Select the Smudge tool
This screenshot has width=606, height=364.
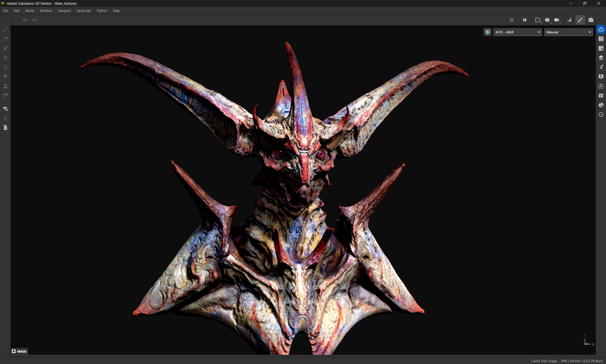[5, 77]
